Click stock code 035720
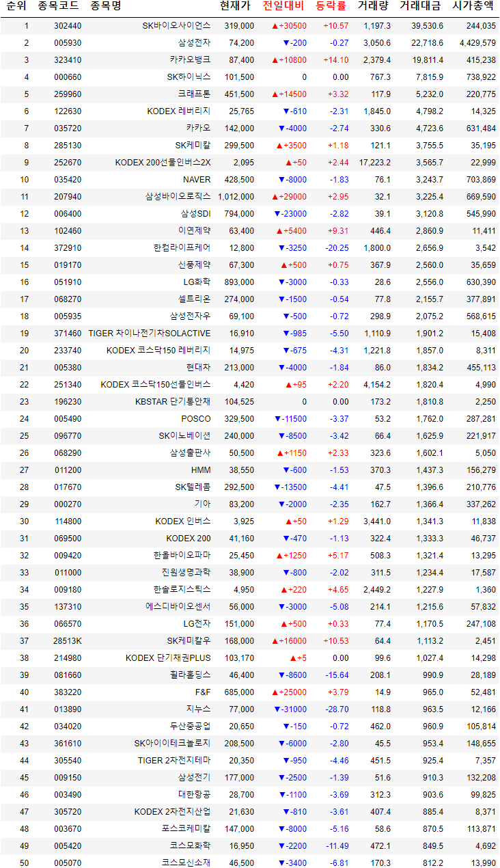Image resolution: width=500 pixels, height=868 pixels. tap(67, 128)
